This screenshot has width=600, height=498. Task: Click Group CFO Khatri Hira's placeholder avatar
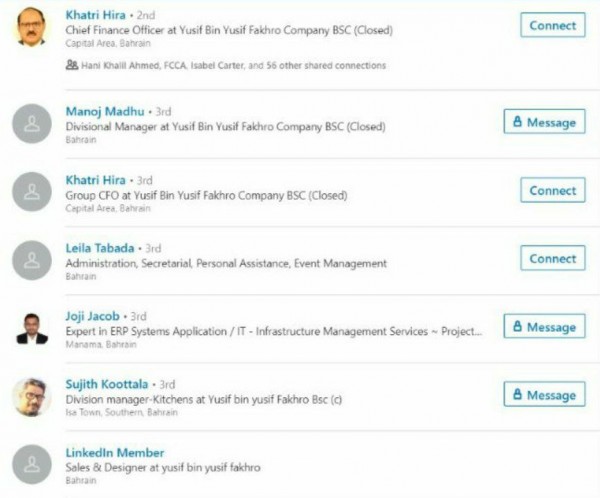(32, 191)
